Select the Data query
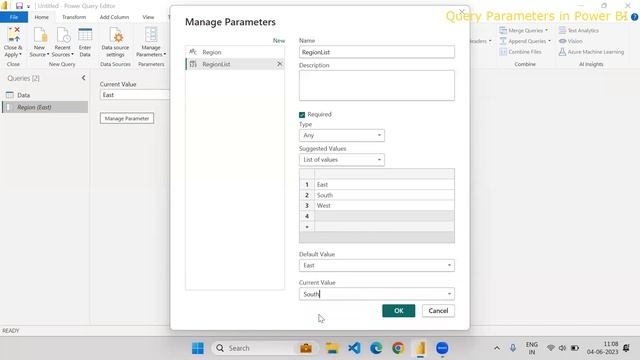Screen dimensions: 640x360 [44, 95]
